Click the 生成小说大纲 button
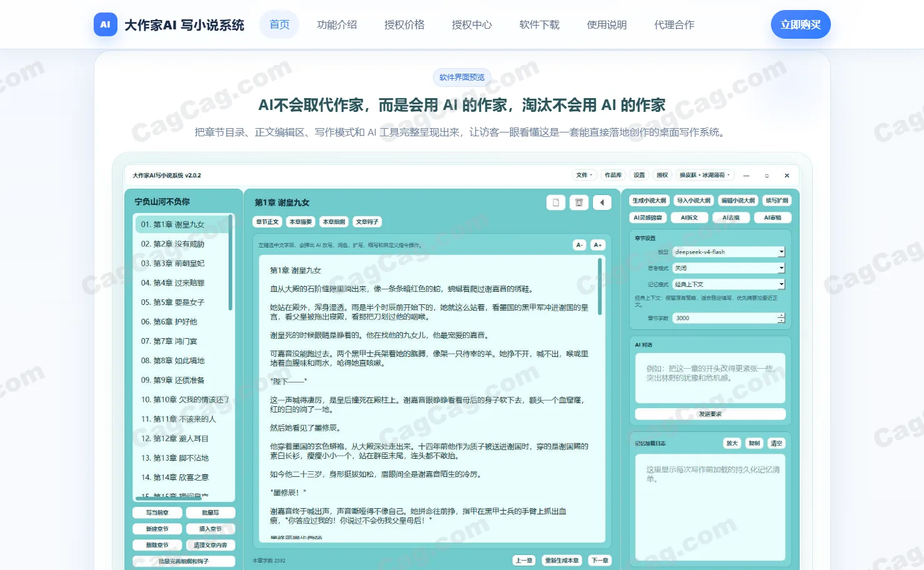Viewport: 924px width, 570px height. click(x=649, y=201)
